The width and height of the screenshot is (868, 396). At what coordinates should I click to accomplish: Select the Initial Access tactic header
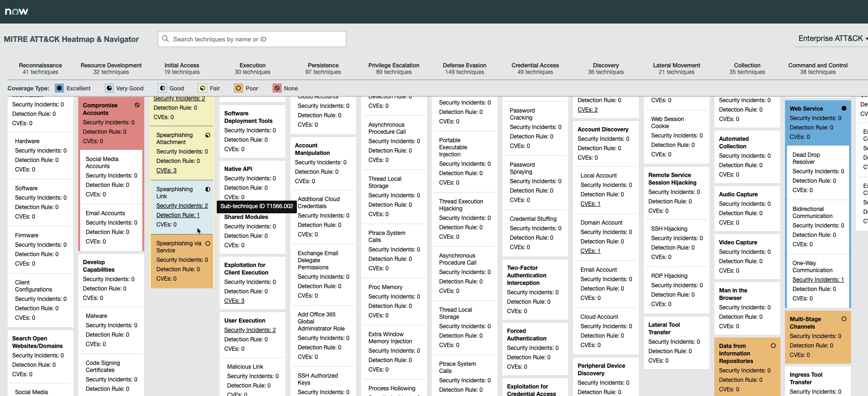coord(182,69)
